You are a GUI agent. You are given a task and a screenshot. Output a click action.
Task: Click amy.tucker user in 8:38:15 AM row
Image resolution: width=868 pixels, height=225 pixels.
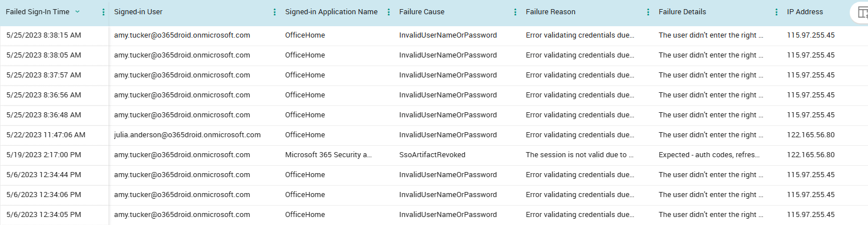(x=182, y=35)
